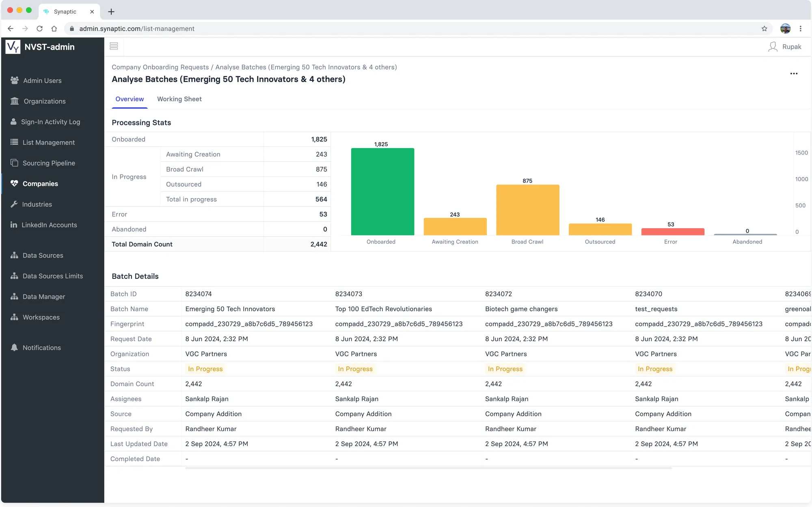Go back in browser

tap(11, 28)
